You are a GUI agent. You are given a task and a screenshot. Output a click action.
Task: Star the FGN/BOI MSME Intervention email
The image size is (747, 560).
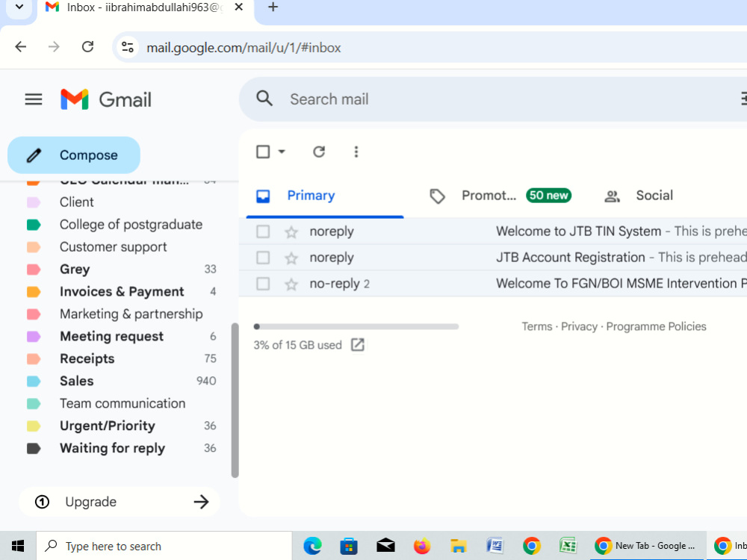tap(291, 284)
